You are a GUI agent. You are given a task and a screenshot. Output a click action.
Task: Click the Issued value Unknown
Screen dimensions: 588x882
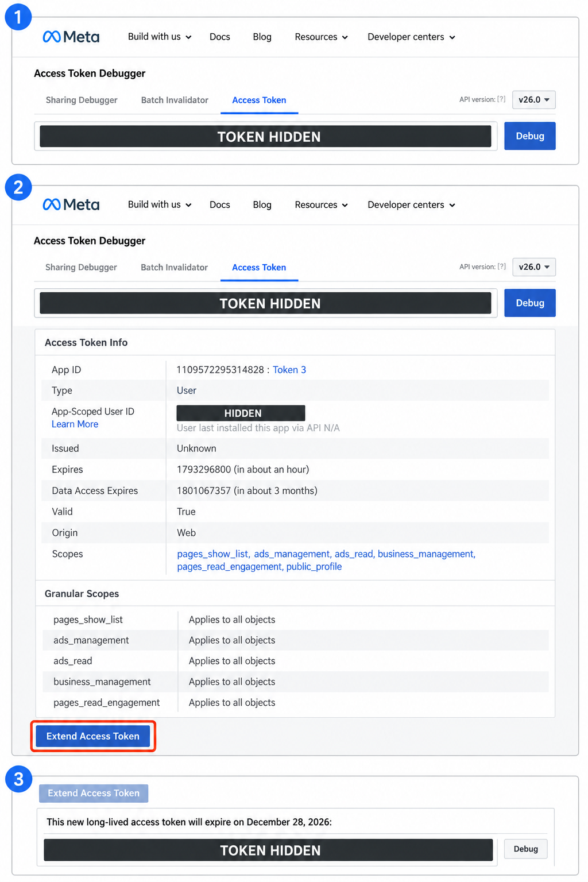pyautogui.click(x=196, y=448)
